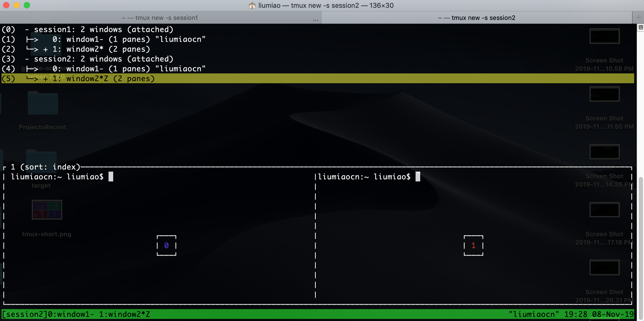Toggle fullscreen with the green traffic-light button
The image size is (644, 321).
(26, 5)
